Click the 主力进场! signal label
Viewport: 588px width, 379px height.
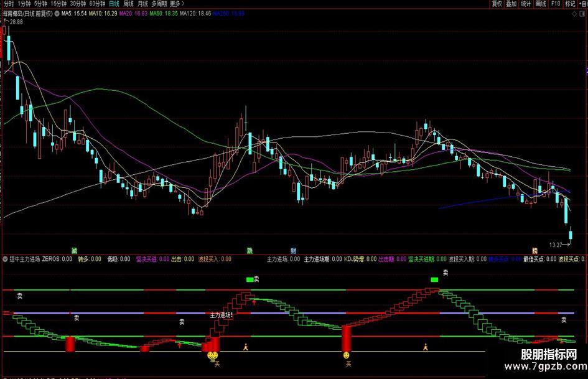[x=222, y=315]
